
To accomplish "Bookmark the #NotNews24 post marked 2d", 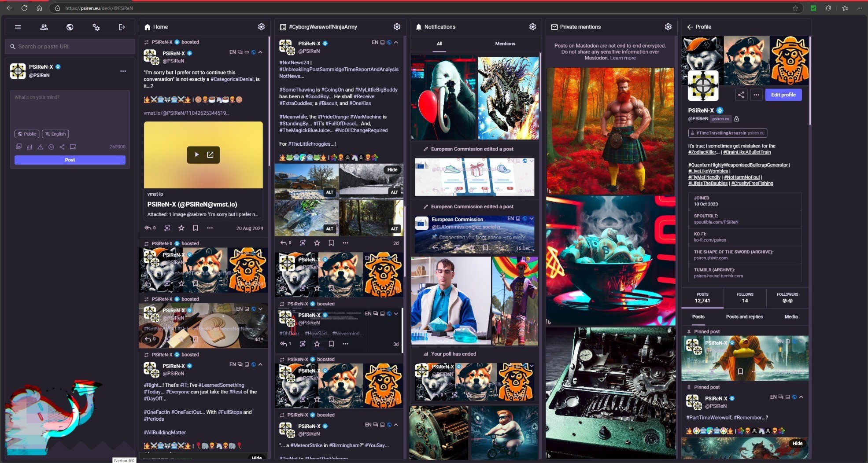I will pyautogui.click(x=331, y=243).
